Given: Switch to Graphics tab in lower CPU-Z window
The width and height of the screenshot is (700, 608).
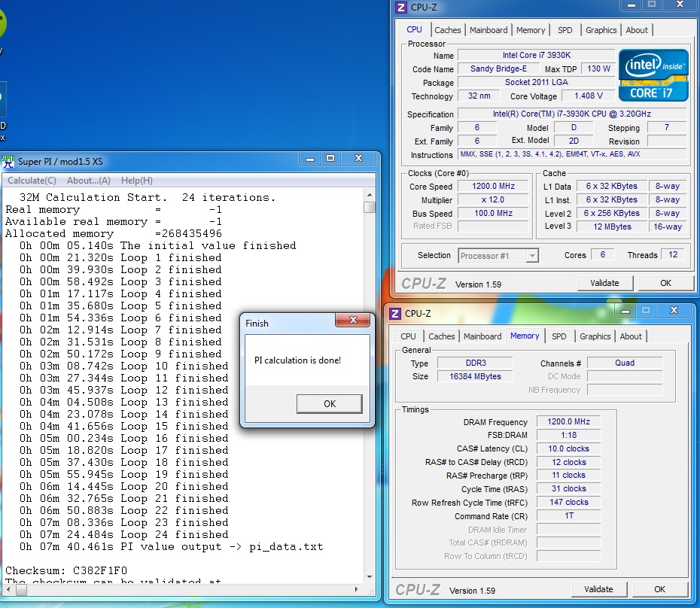Looking at the screenshot, I should point(595,336).
